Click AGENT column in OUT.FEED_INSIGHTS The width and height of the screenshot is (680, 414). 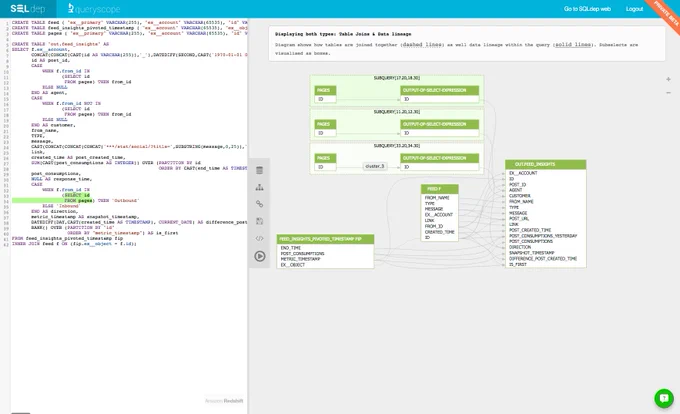click(516, 190)
